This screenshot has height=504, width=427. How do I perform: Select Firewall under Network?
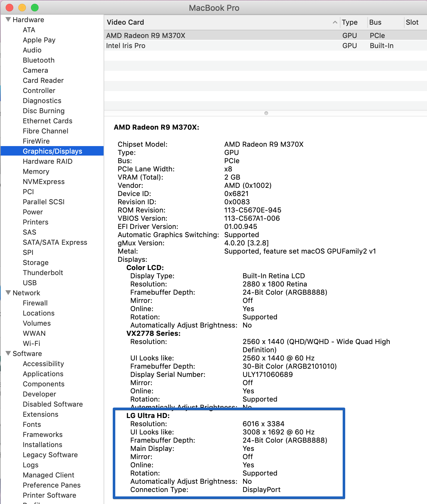(35, 303)
